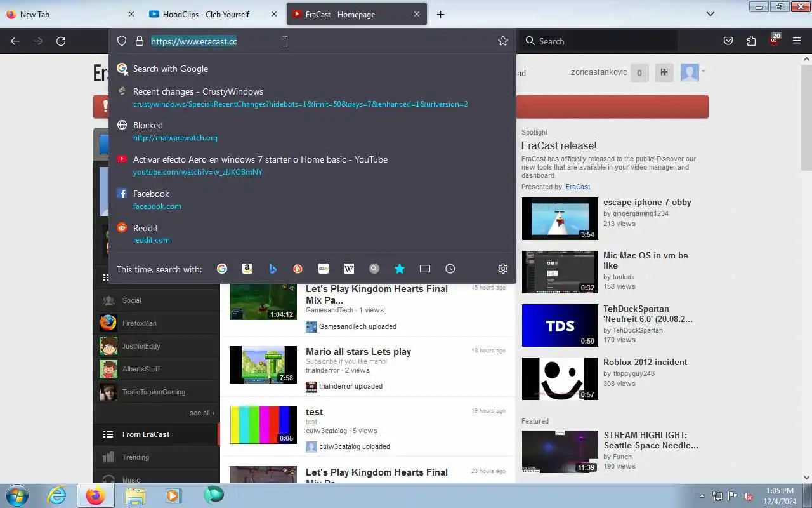Bookmark this page with the star
The image size is (812, 508).
pos(503,41)
